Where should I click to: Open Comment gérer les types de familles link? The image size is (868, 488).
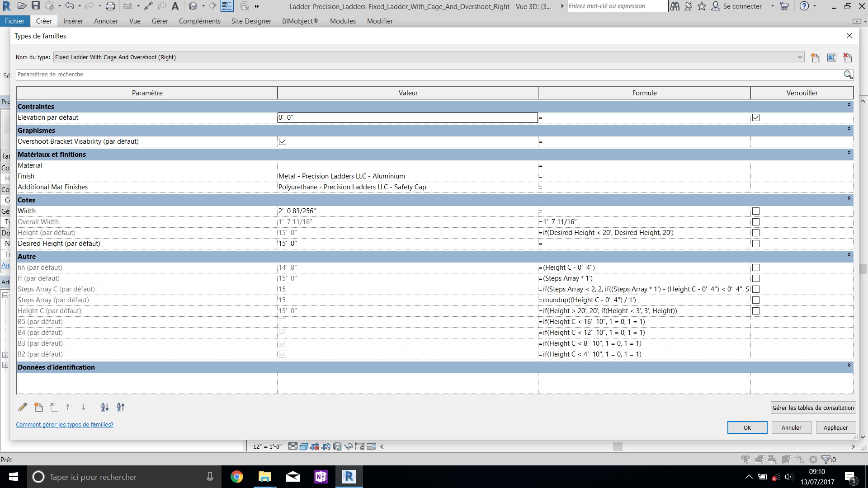[x=65, y=424]
